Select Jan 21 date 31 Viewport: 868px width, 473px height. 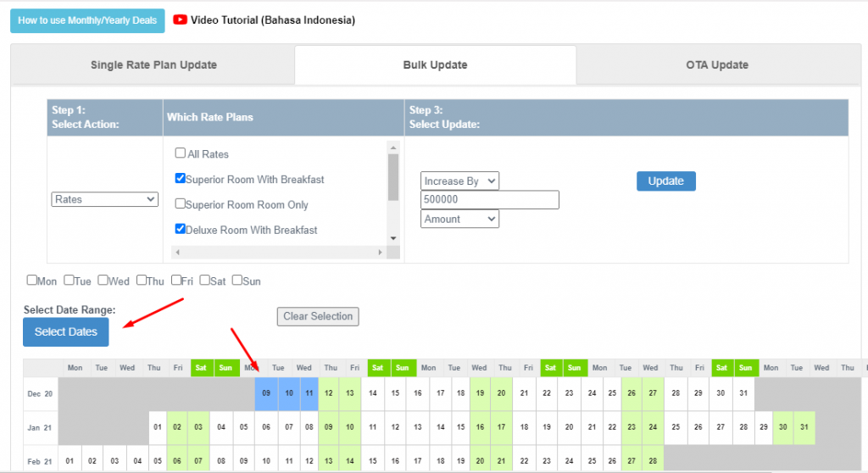coord(804,427)
